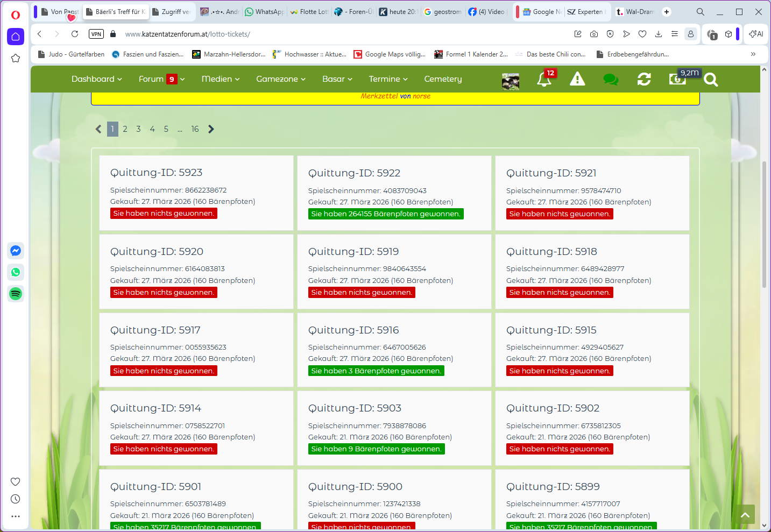Expand the Termine dropdown menu

pos(388,79)
